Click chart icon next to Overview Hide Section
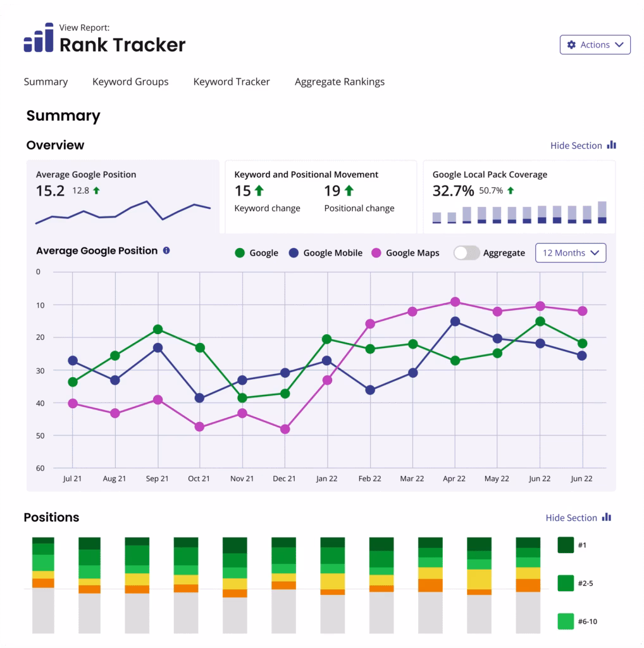The image size is (644, 648). pos(611,146)
